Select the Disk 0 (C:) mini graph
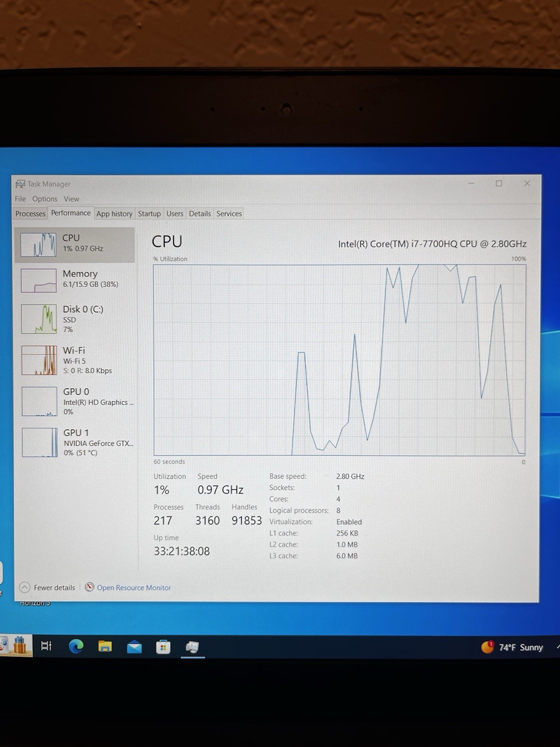 pyautogui.click(x=39, y=319)
